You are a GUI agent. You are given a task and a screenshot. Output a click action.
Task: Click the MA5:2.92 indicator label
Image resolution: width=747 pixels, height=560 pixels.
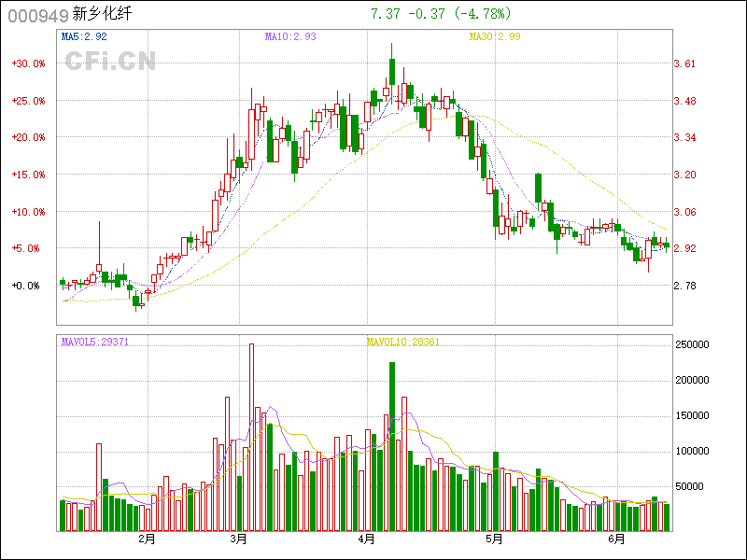click(x=84, y=36)
